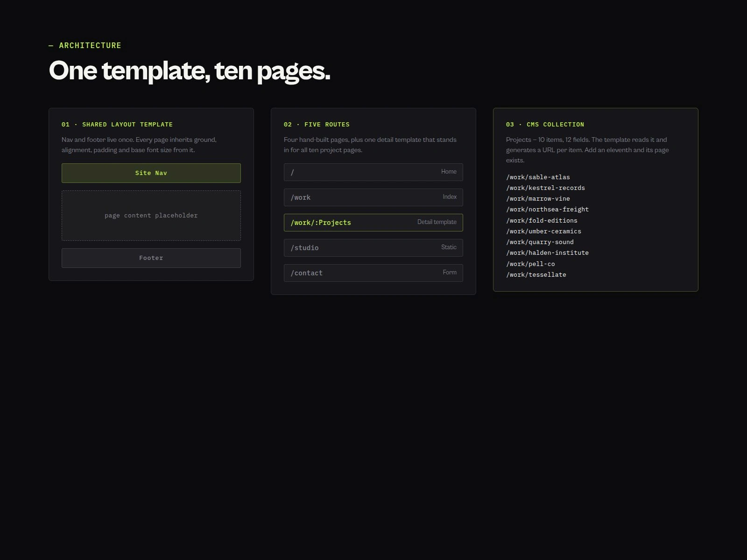Click the Site Nav block

coord(151,173)
